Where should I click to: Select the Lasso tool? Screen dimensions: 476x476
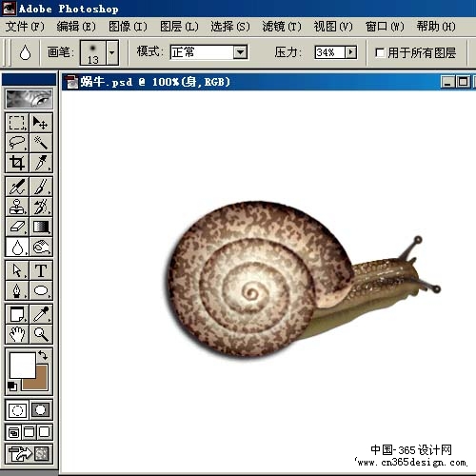(17, 143)
